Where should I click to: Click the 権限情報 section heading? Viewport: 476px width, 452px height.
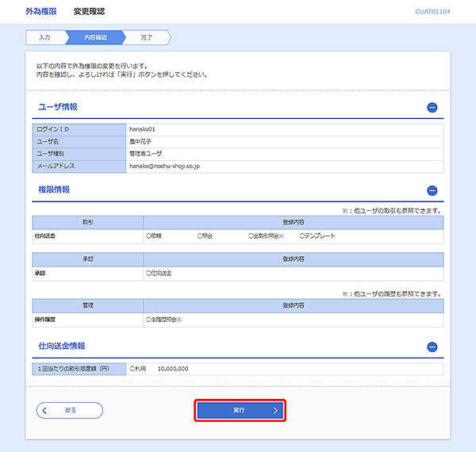(54, 190)
